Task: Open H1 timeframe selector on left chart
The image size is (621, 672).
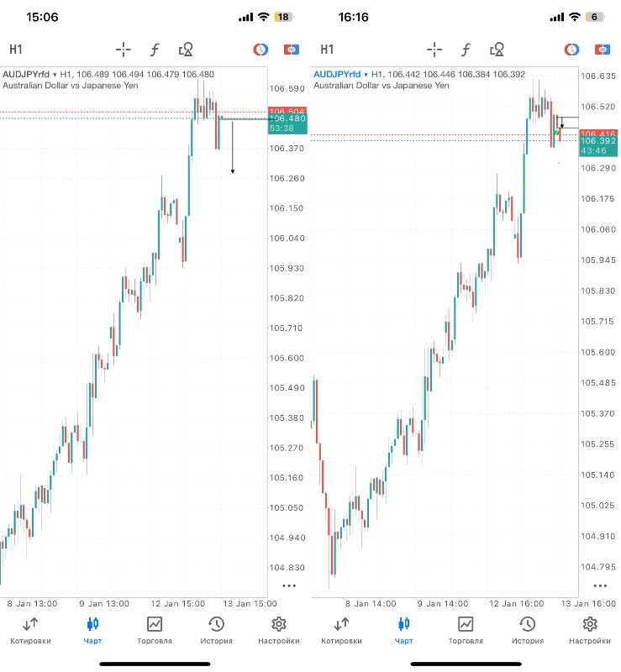Action: [x=16, y=50]
